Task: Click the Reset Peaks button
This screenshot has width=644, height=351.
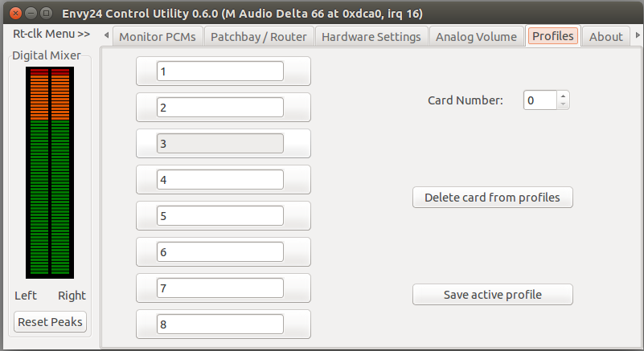Action: pyautogui.click(x=50, y=322)
